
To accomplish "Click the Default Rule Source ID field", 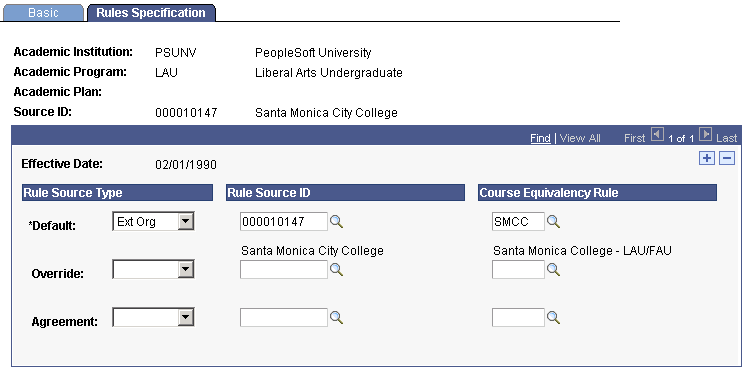I will tap(284, 222).
